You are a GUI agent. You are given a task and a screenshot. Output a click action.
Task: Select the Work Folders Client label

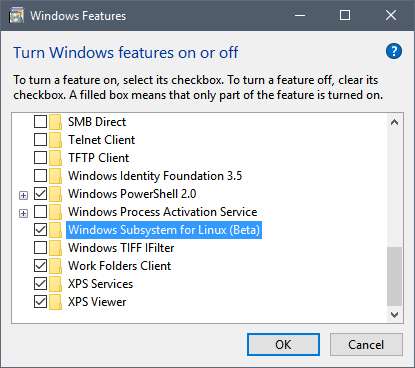pyautogui.click(x=119, y=266)
